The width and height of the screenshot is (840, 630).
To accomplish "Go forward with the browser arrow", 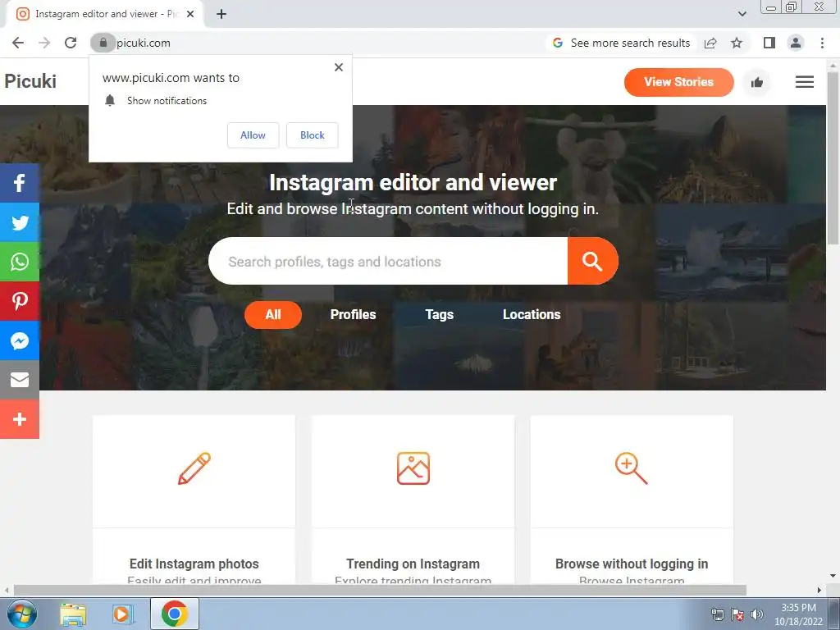I will click(44, 43).
